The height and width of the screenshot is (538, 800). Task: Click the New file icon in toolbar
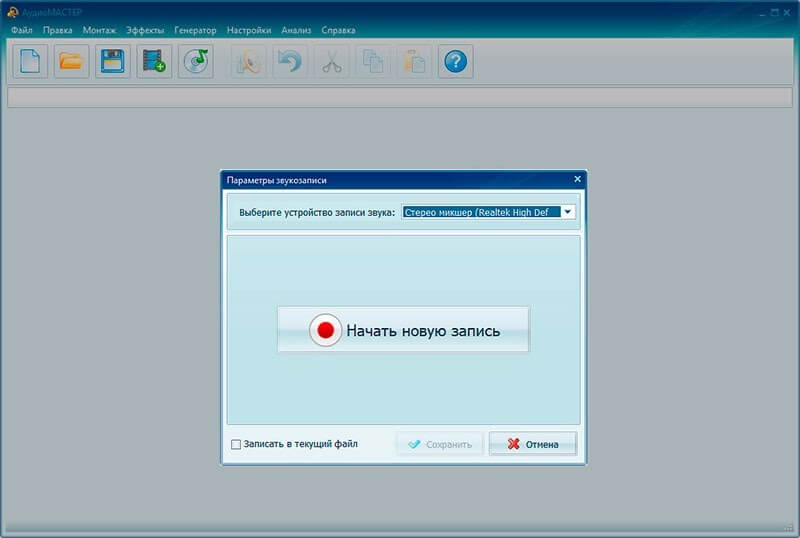coord(30,62)
